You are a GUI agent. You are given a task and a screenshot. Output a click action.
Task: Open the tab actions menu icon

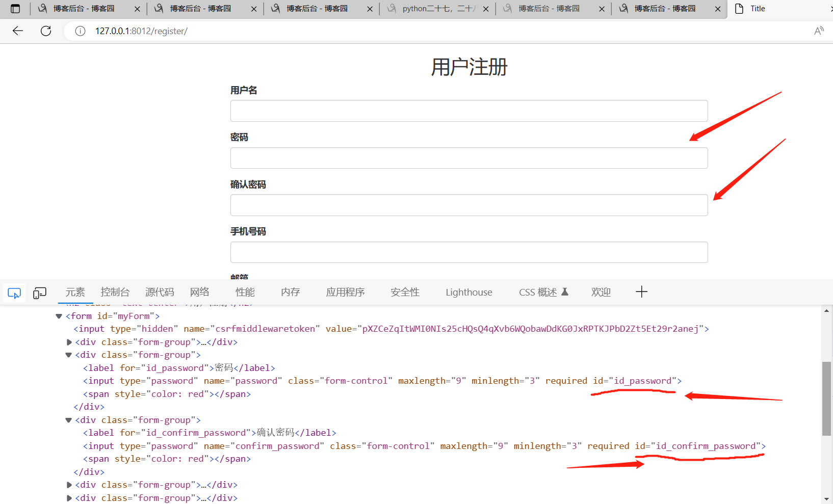15,9
